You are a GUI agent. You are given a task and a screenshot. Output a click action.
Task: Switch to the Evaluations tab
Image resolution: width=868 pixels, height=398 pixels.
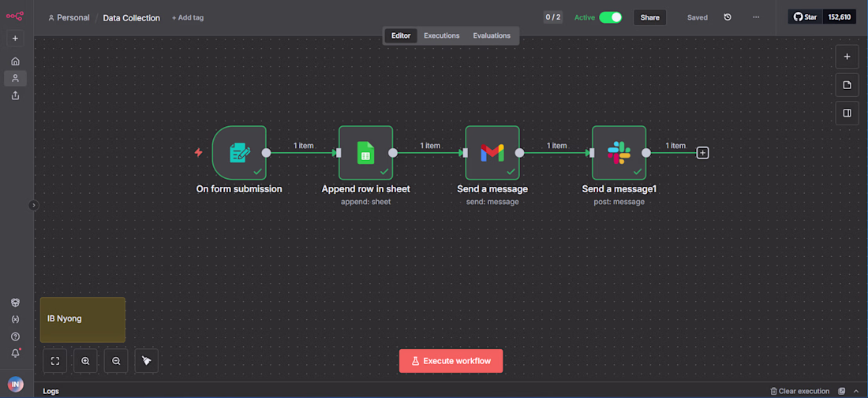[x=492, y=35]
